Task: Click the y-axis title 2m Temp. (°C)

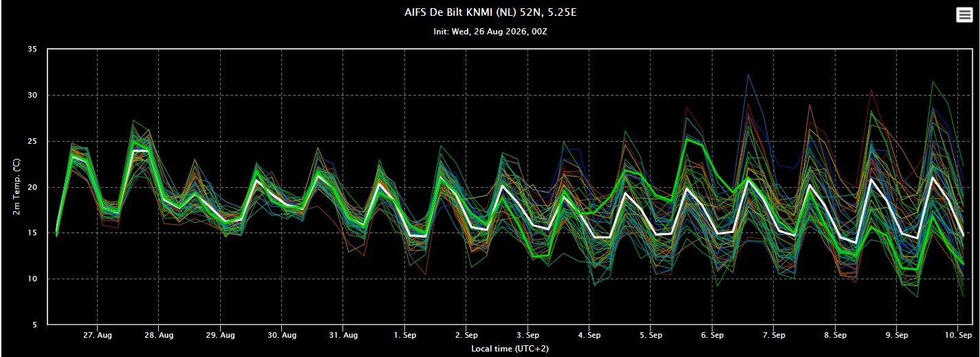Action: click(17, 187)
